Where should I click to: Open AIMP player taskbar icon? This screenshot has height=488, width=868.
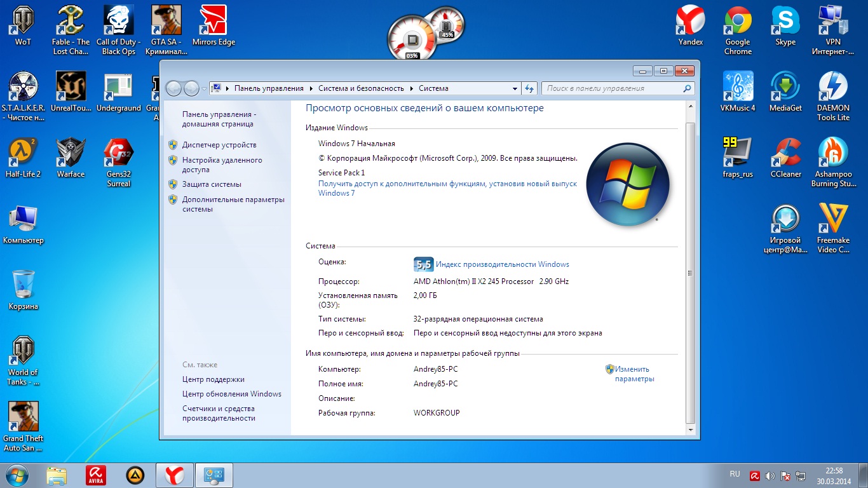(135, 475)
